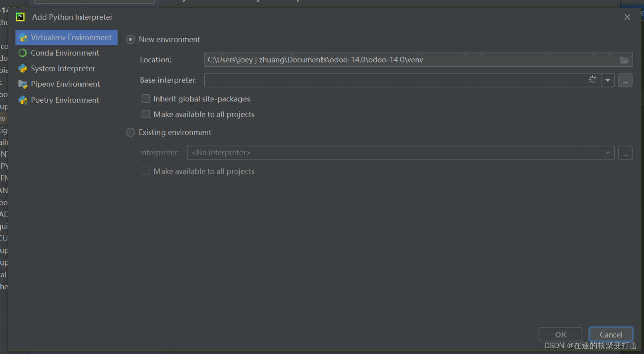This screenshot has width=644, height=354.
Task: Click the Cancel button
Action: point(611,335)
